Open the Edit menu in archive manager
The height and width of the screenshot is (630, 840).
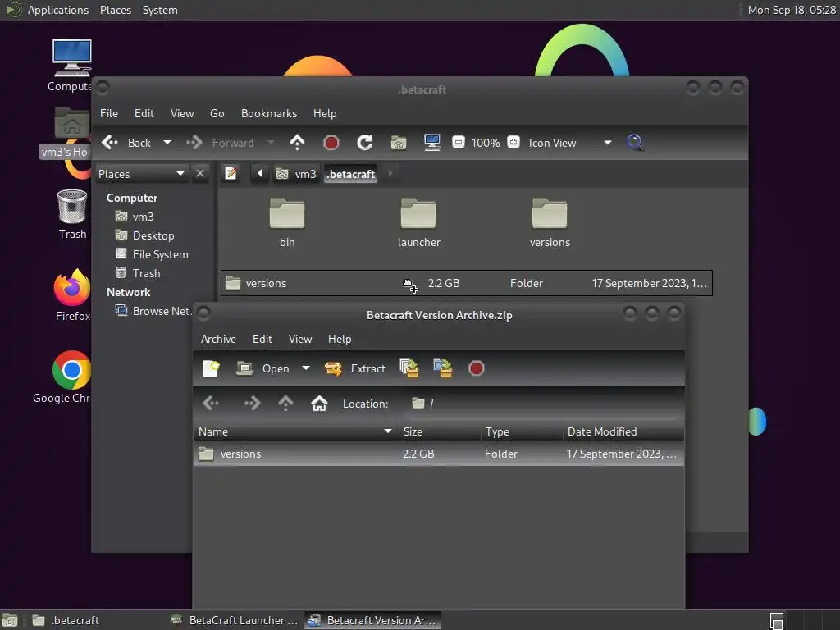262,339
